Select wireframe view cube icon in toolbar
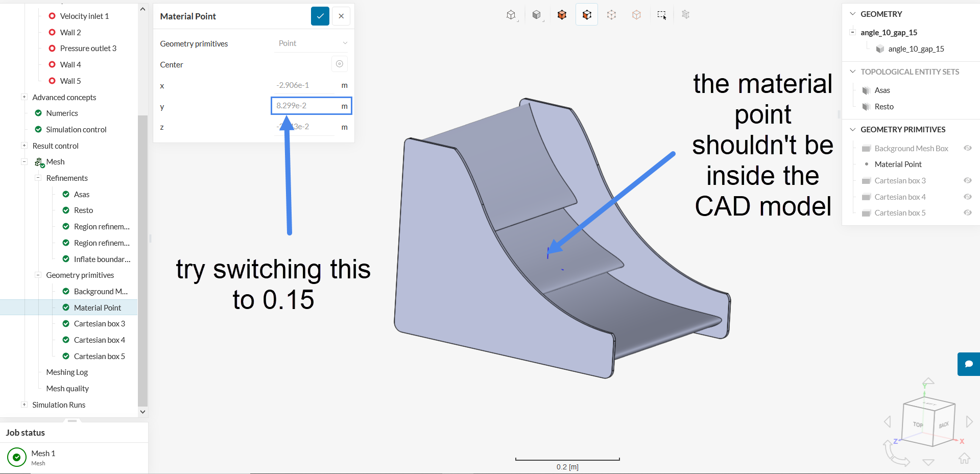The image size is (980, 474). pos(511,15)
